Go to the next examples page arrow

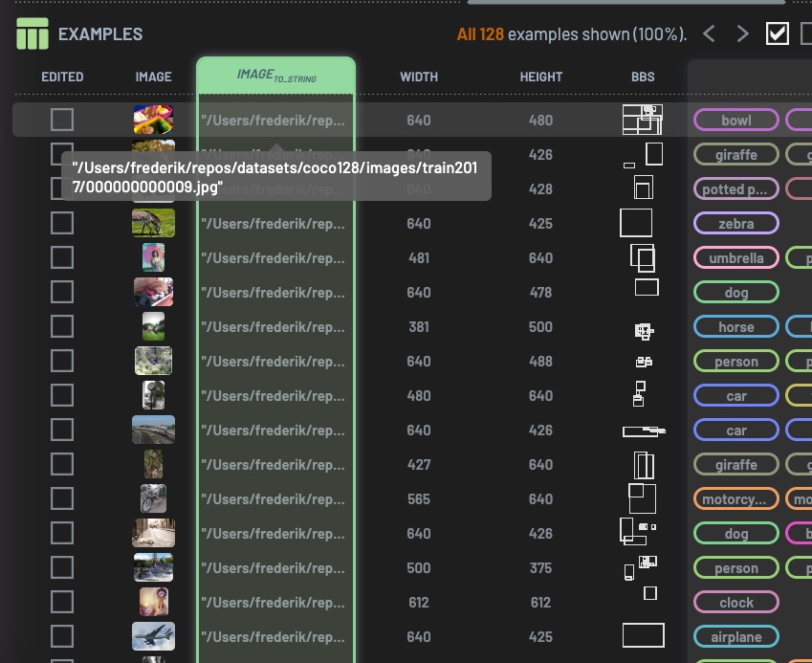click(x=742, y=34)
